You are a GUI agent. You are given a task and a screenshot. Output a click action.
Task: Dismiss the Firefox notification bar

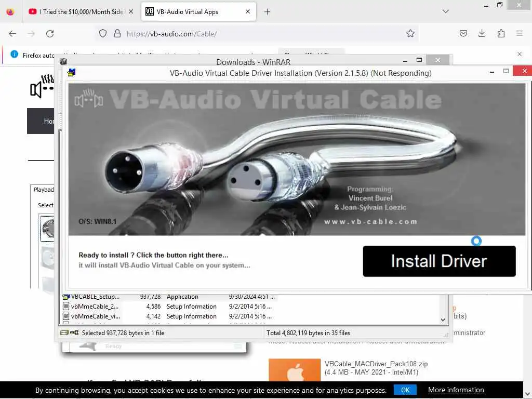point(520,54)
